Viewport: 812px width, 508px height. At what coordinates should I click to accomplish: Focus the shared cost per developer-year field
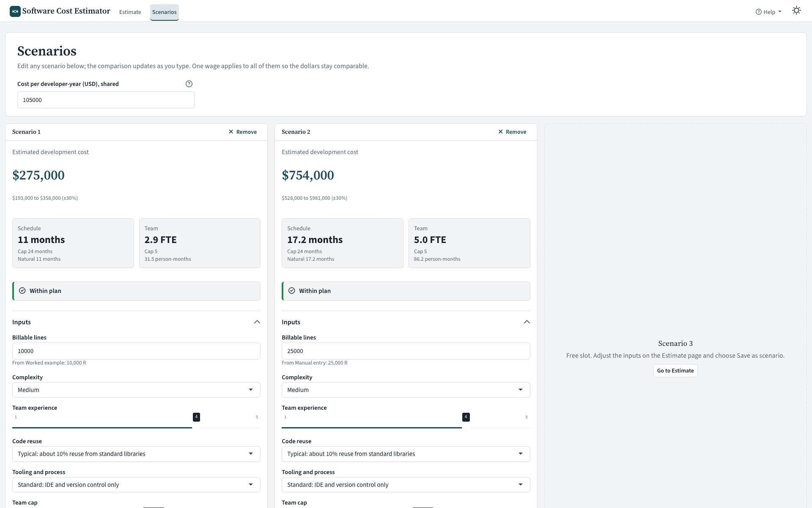pyautogui.click(x=106, y=100)
